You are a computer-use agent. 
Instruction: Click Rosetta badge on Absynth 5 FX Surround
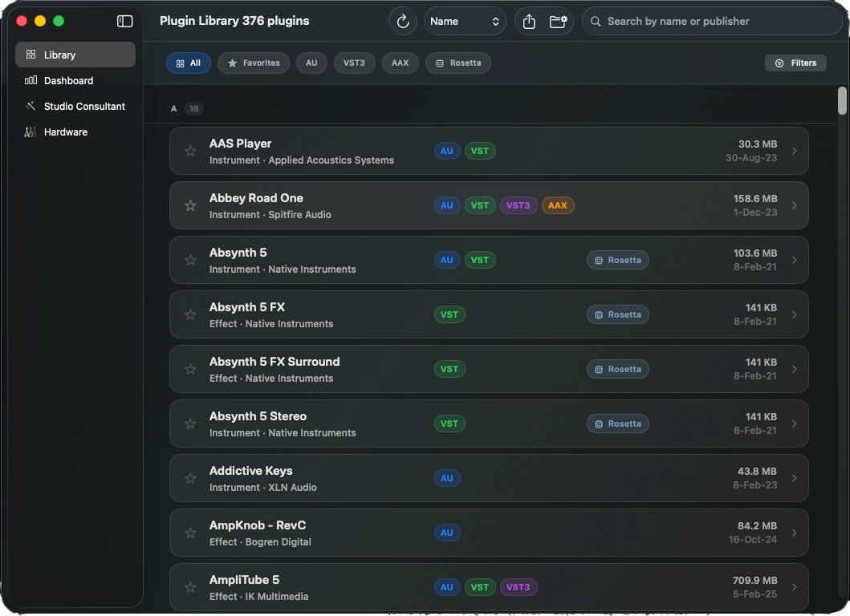pos(617,369)
